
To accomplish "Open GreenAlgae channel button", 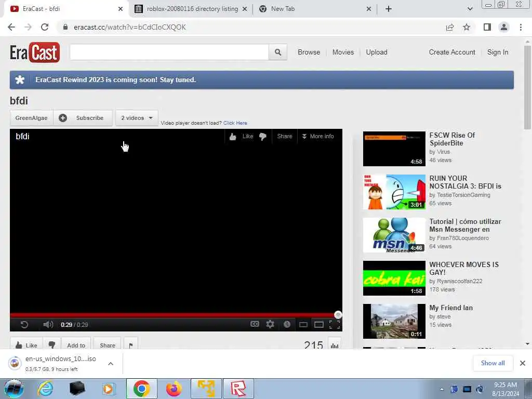I will [32, 118].
